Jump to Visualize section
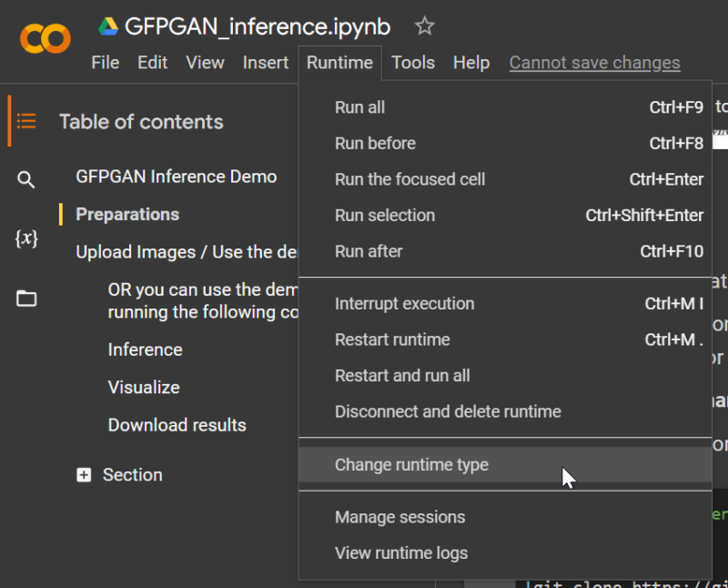 click(x=144, y=388)
